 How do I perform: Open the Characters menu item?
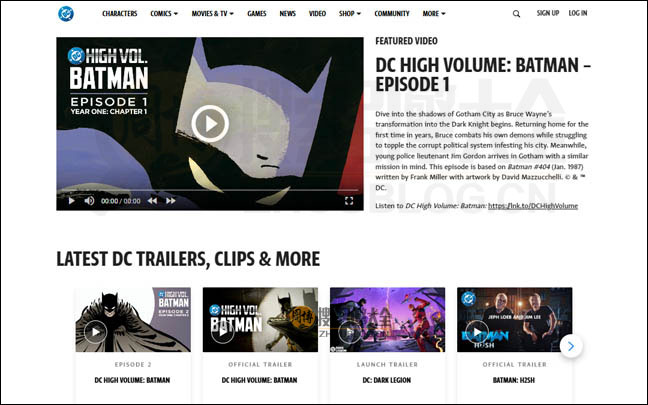[x=119, y=14]
